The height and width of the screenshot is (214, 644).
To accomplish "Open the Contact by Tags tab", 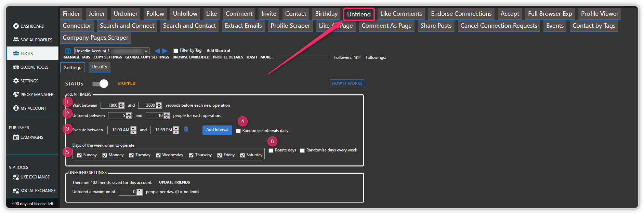I will 594,26.
